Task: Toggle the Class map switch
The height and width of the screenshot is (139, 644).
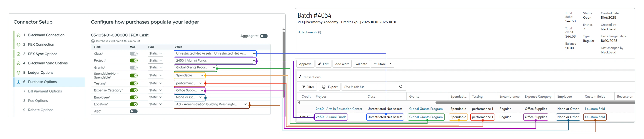Action: click(133, 53)
